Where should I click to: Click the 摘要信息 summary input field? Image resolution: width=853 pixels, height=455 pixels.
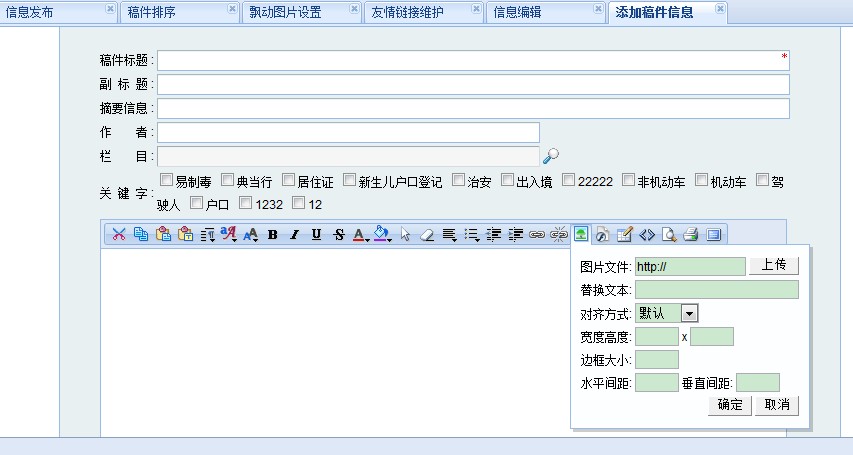coord(473,108)
